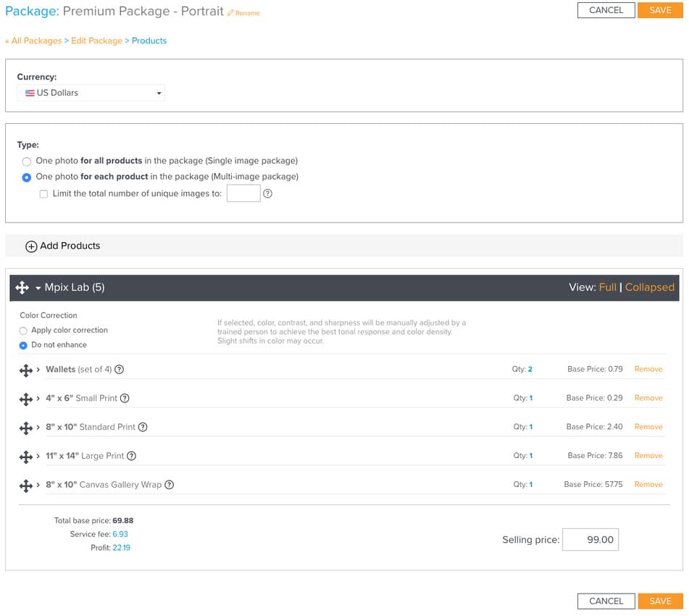Open the US Dollars currency dropdown
This screenshot has width=689, height=616.
(x=91, y=93)
